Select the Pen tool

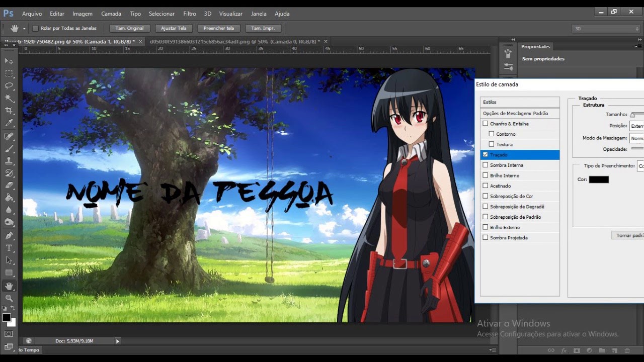pos(9,236)
